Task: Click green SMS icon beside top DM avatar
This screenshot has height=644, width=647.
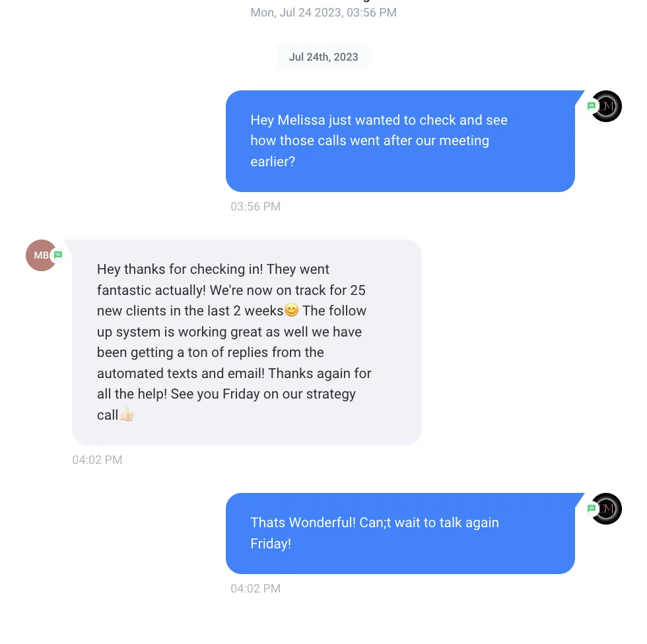Action: coord(592,106)
